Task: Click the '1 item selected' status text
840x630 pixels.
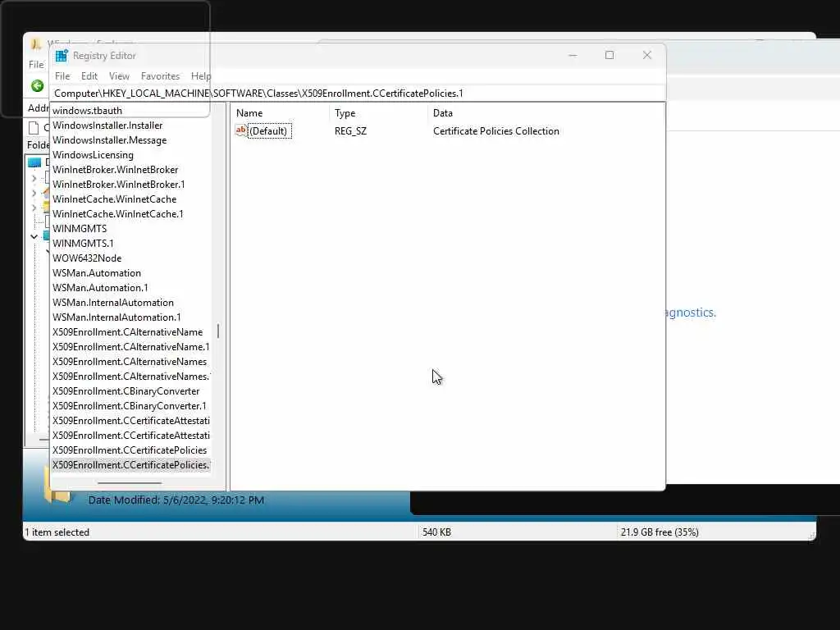Action: [57, 532]
